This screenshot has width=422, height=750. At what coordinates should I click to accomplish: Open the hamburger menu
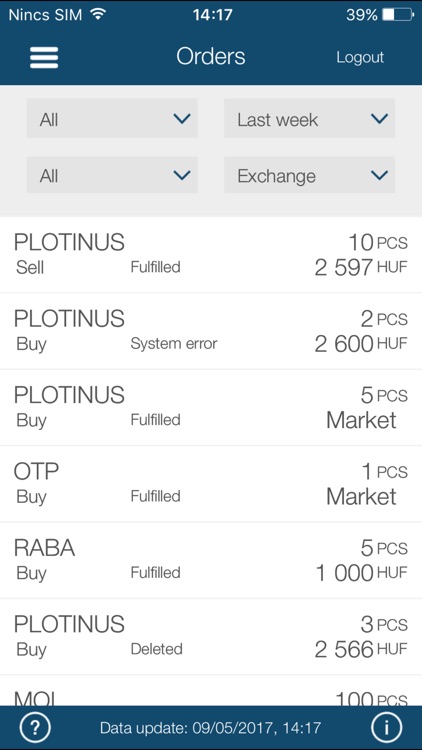44,57
